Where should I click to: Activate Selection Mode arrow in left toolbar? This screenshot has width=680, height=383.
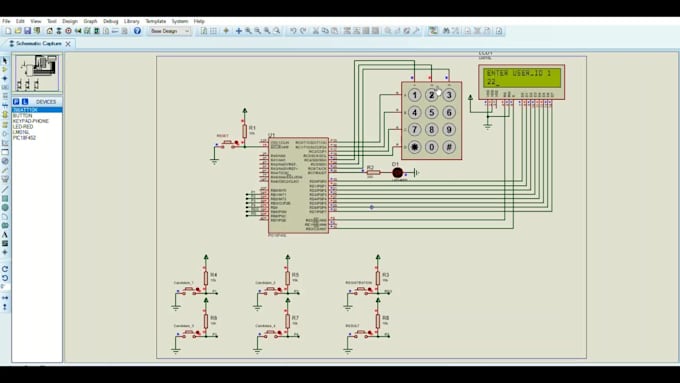point(5,60)
